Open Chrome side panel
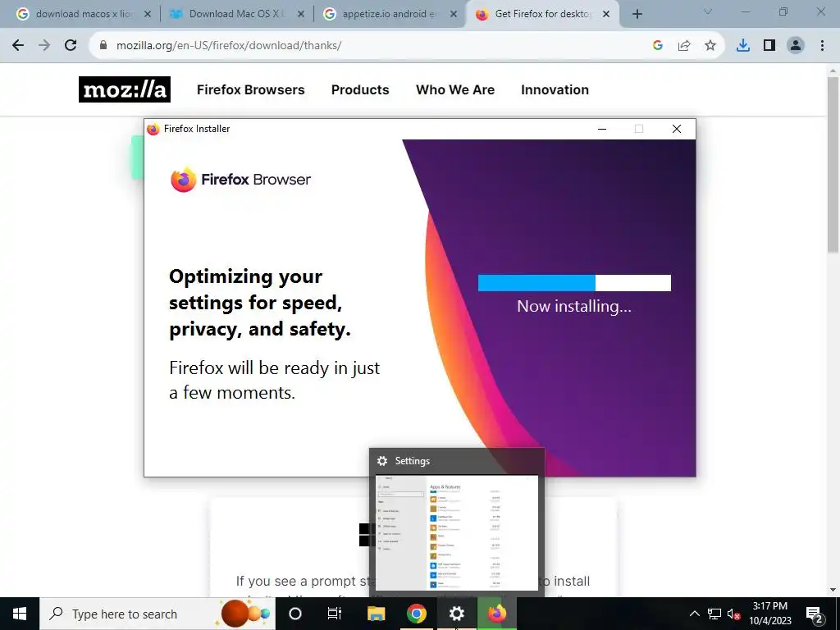This screenshot has width=840, height=630. [x=769, y=46]
